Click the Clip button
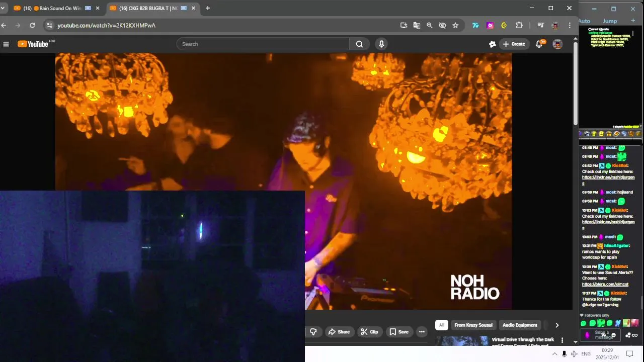 point(369,332)
